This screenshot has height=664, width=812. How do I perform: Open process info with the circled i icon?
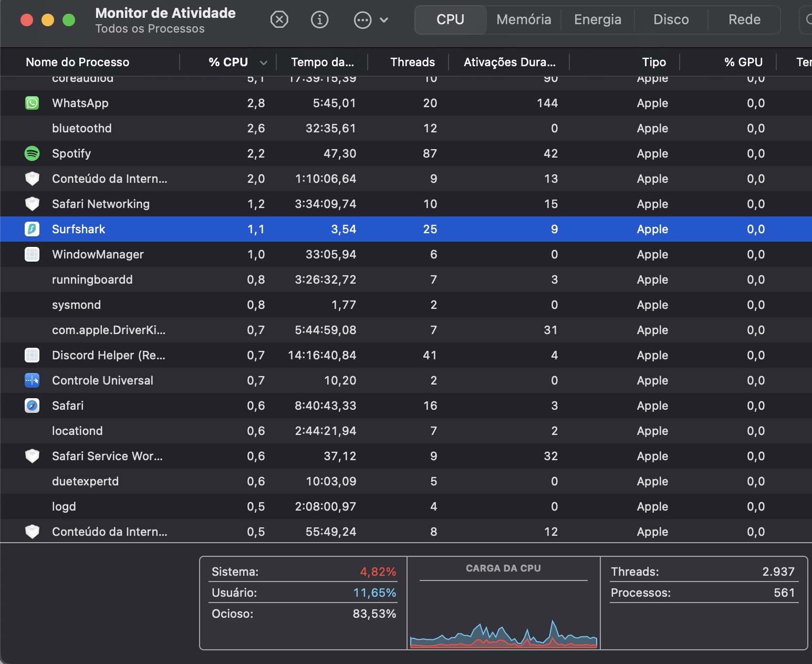pos(319,19)
